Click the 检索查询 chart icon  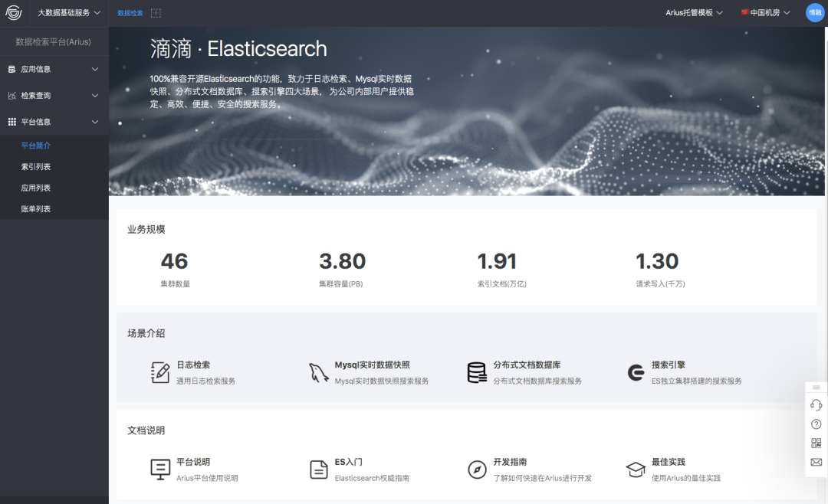click(12, 96)
